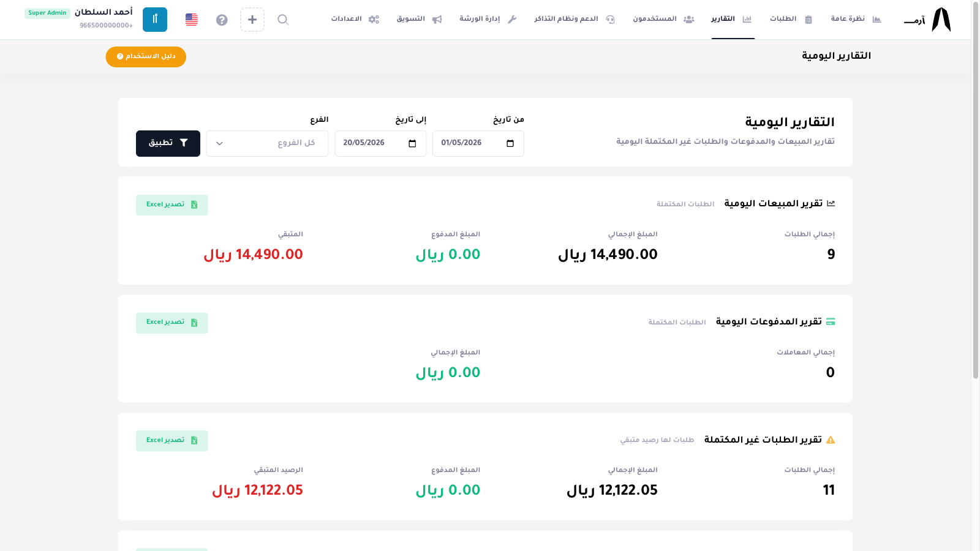Export incomplete orders report to Excel
980x551 pixels.
point(172,441)
